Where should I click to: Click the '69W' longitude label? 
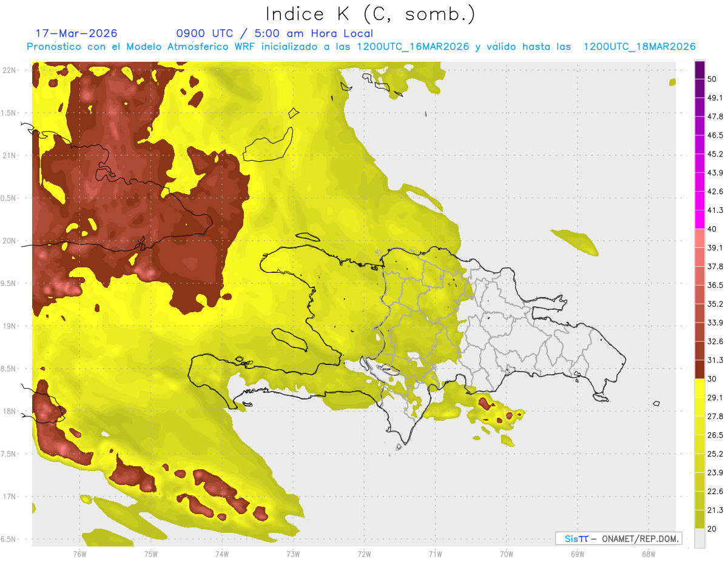click(x=578, y=554)
